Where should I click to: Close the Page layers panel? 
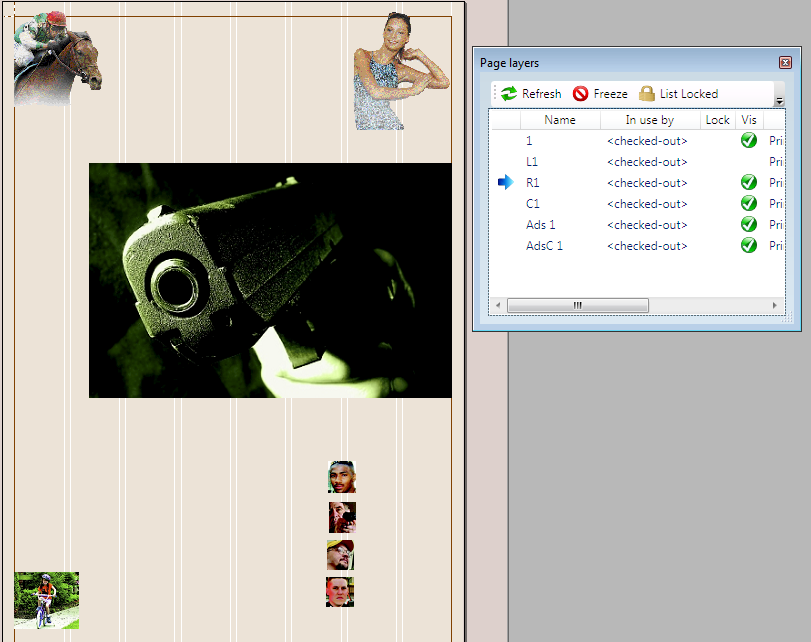pyautogui.click(x=785, y=63)
